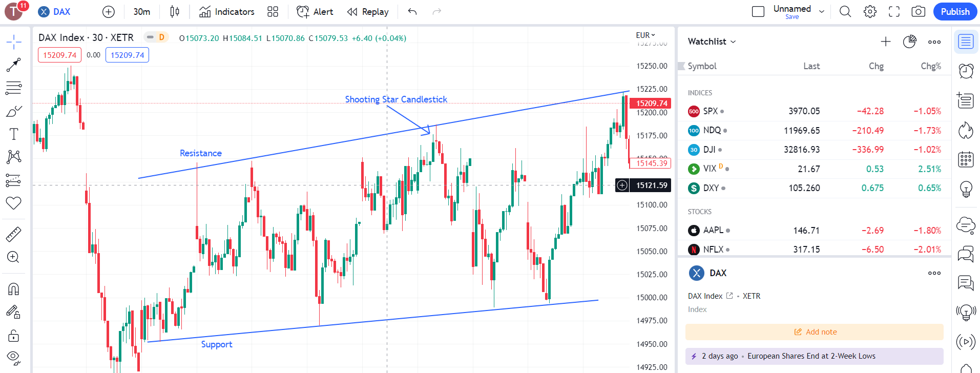The width and height of the screenshot is (980, 373).
Task: Select DXY in the watchlist
Action: [x=815, y=188]
